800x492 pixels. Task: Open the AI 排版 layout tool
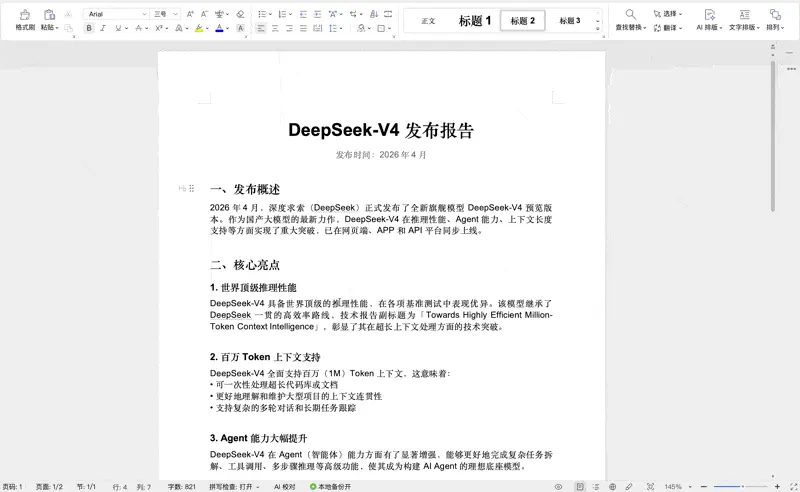(709, 20)
